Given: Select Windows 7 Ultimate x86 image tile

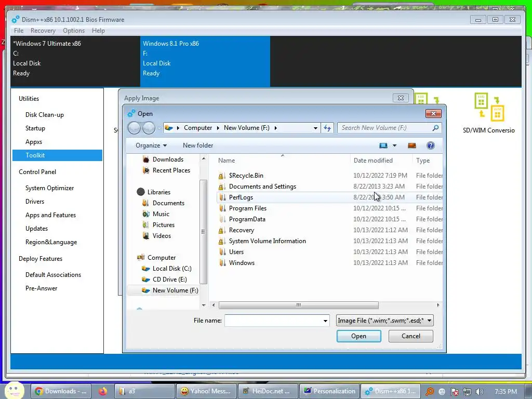Looking at the screenshot, I should point(75,61).
